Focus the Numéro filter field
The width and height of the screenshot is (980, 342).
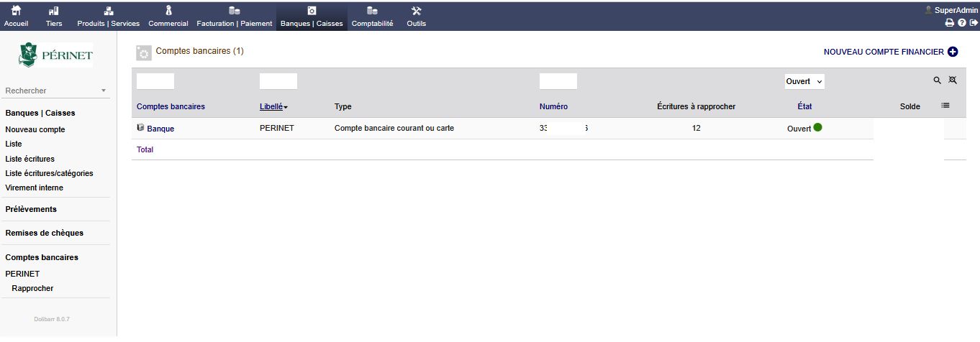point(558,81)
